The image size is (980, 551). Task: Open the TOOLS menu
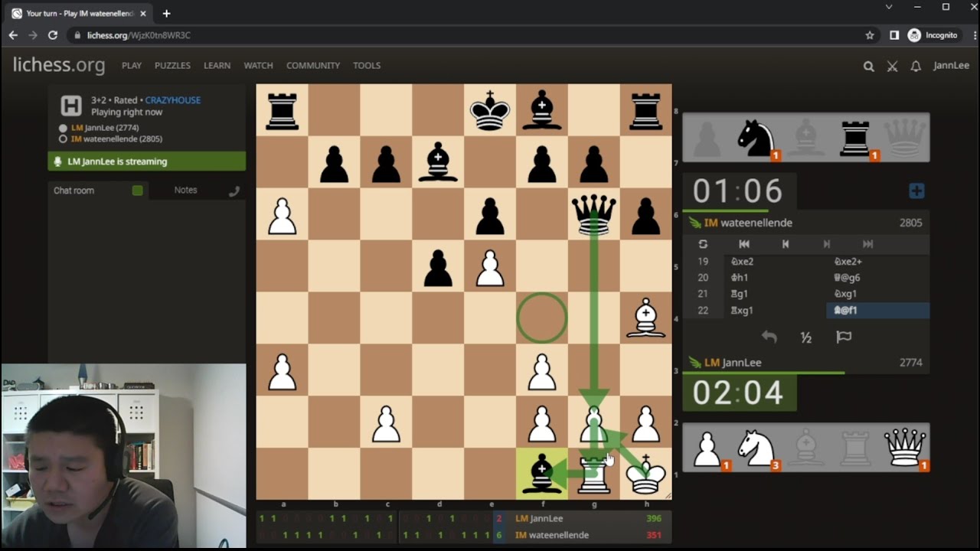[x=367, y=66]
